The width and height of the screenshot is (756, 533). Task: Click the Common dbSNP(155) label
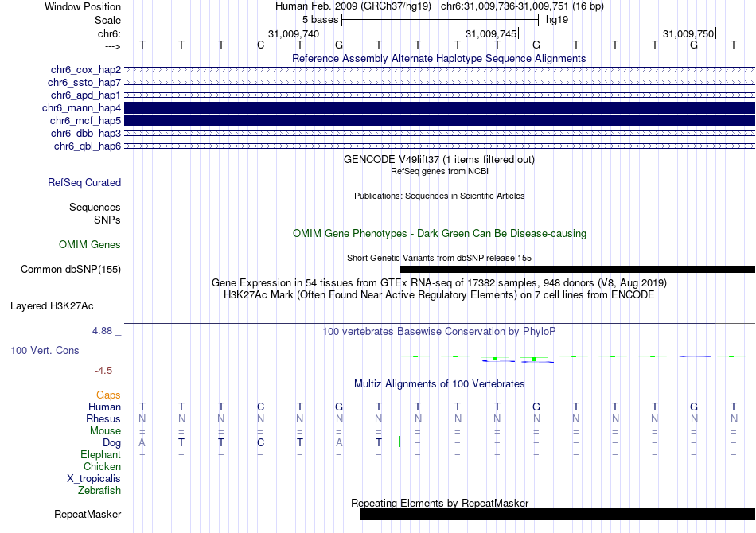(71, 270)
